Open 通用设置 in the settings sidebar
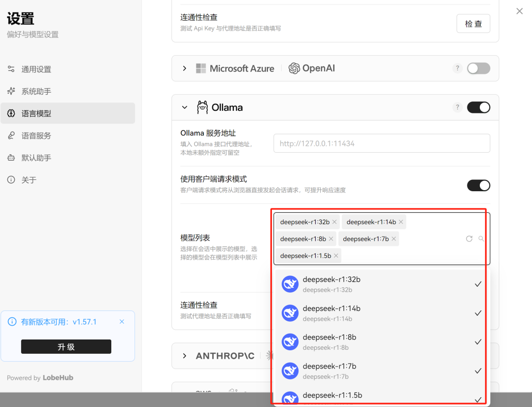The width and height of the screenshot is (532, 407). pos(68,69)
